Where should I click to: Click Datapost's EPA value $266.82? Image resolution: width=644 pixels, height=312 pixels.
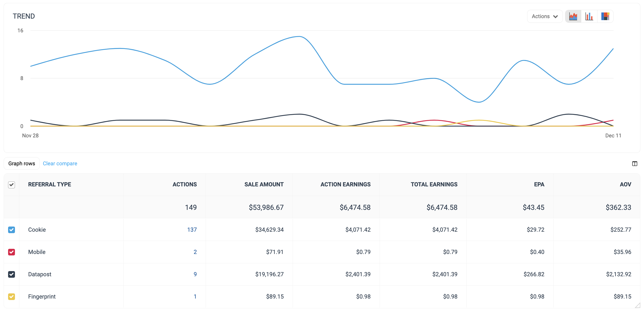pyautogui.click(x=534, y=274)
